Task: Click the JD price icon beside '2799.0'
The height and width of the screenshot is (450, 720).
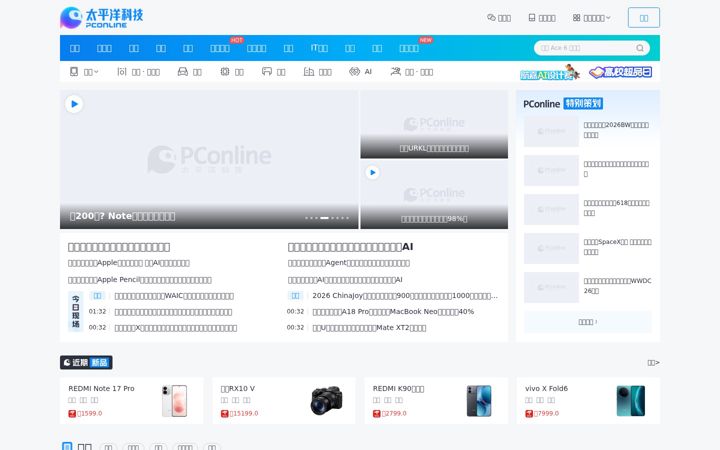Action: (377, 414)
